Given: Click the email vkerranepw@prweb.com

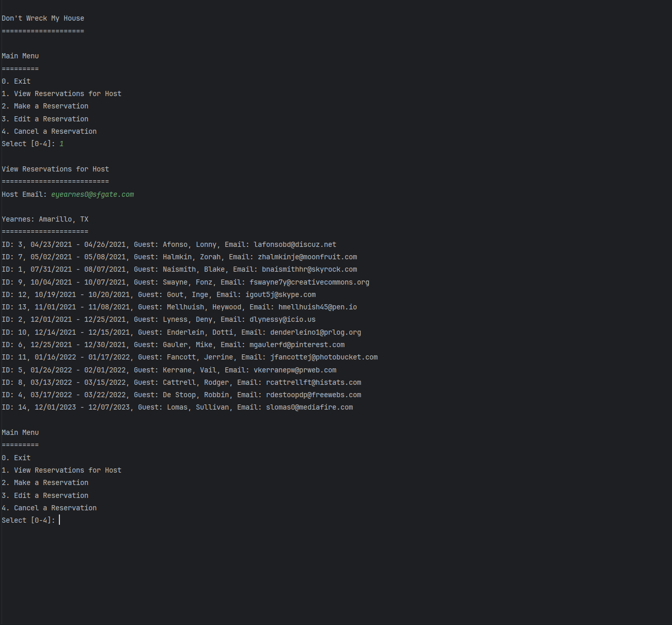Looking at the screenshot, I should click(x=294, y=370).
